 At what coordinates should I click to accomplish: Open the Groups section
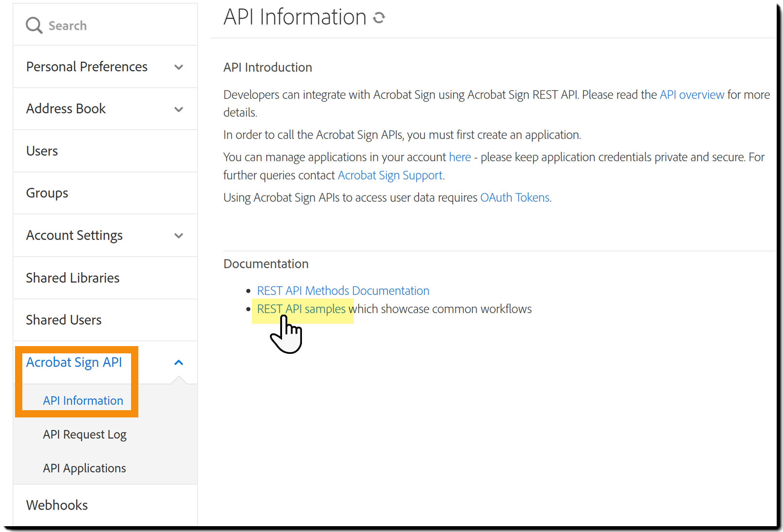[x=47, y=193]
